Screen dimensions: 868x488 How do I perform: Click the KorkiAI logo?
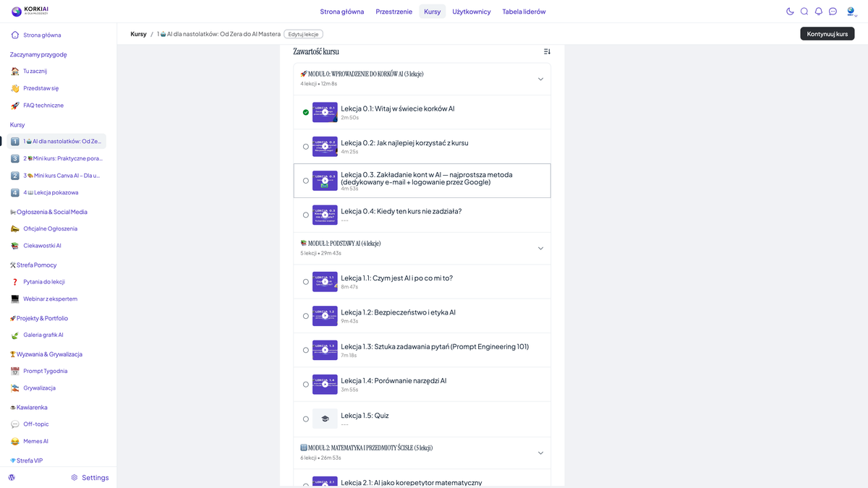(30, 12)
